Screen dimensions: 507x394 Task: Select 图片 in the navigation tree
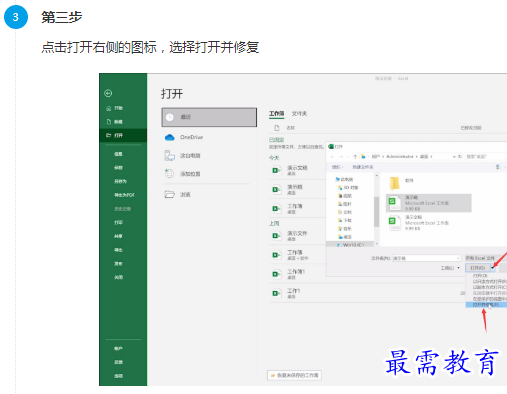[x=345, y=204]
